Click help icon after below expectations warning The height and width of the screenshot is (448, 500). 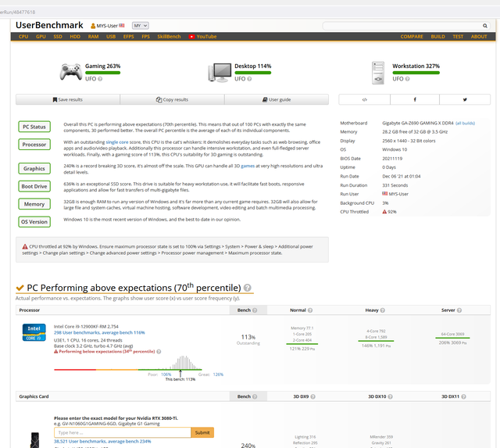(159, 352)
